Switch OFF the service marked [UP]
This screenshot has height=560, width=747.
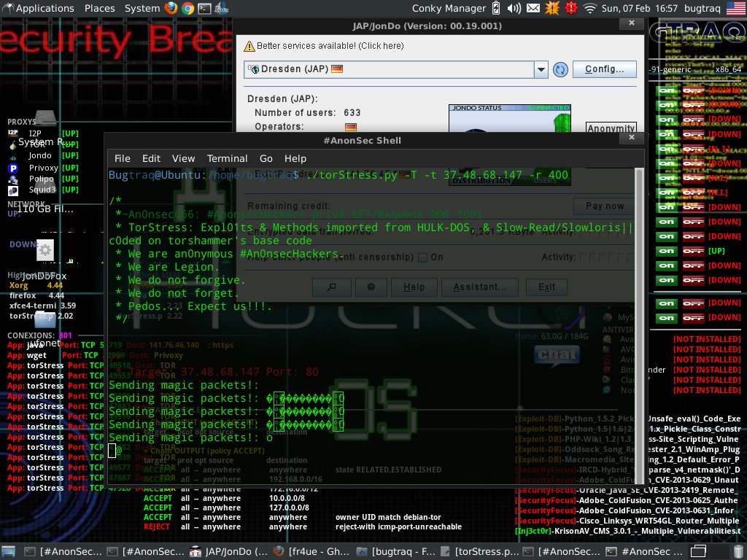(x=693, y=251)
